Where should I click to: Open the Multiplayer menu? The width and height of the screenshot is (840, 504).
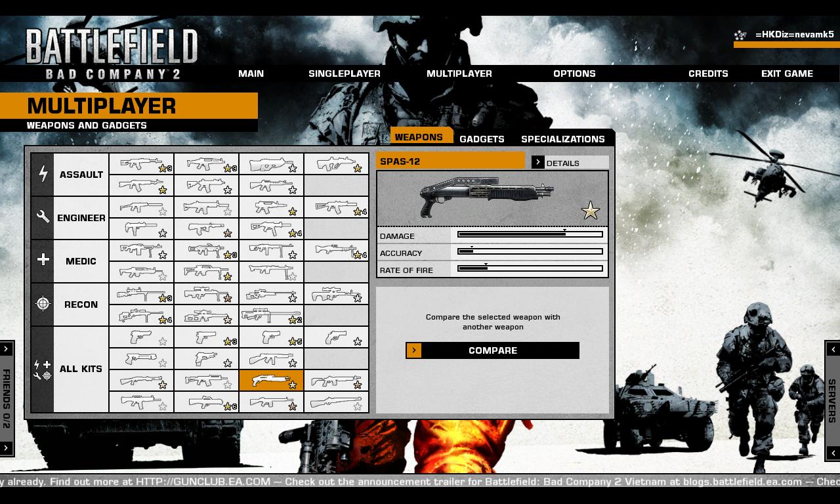tap(459, 73)
